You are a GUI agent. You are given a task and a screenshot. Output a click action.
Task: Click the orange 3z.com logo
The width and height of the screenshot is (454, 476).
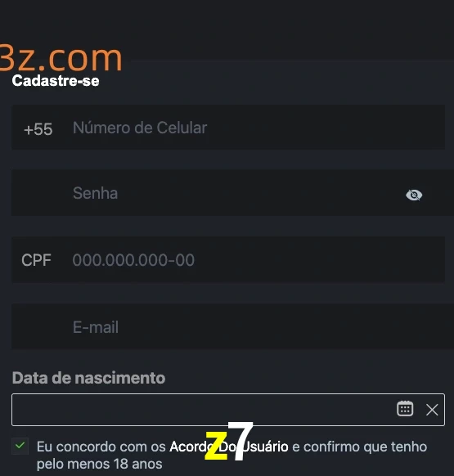point(61,58)
